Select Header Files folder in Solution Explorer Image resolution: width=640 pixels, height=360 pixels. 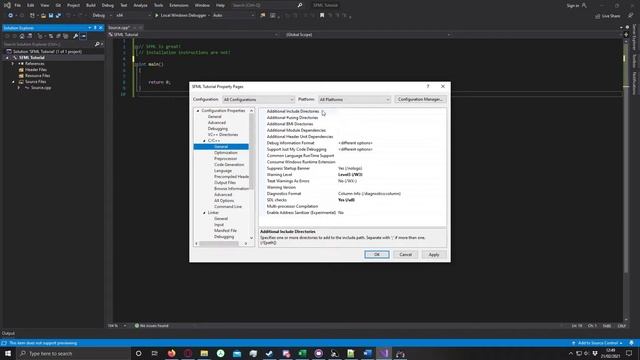[36, 70]
